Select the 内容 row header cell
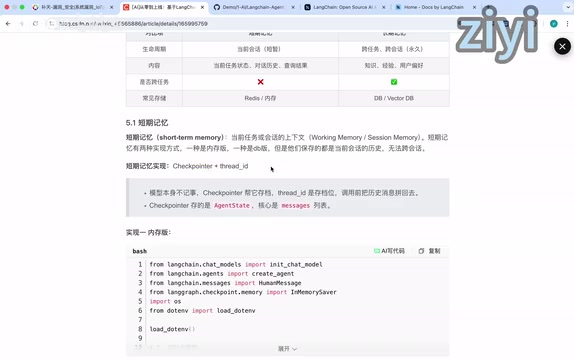Screen dimensions: 574x360 pos(154,66)
